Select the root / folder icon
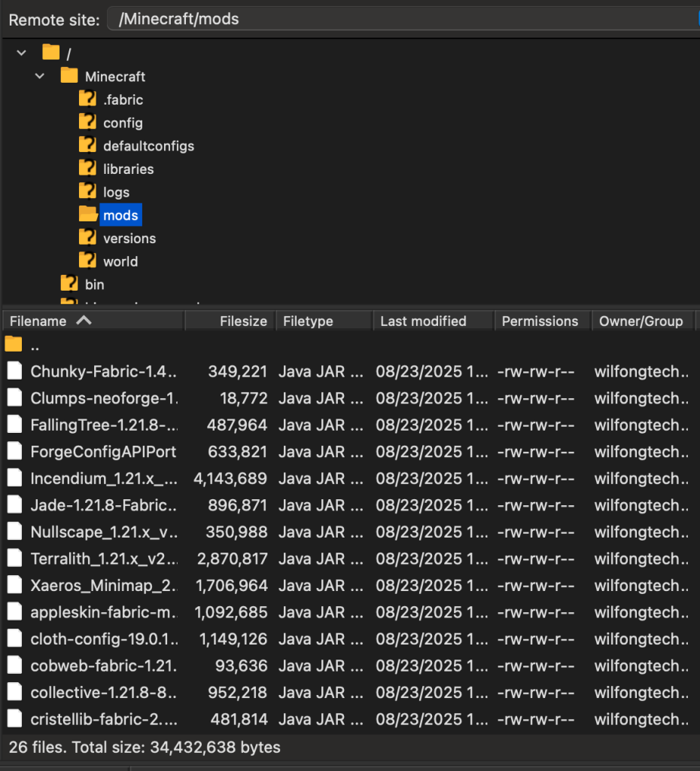Image resolution: width=700 pixels, height=771 pixels. pyautogui.click(x=50, y=52)
